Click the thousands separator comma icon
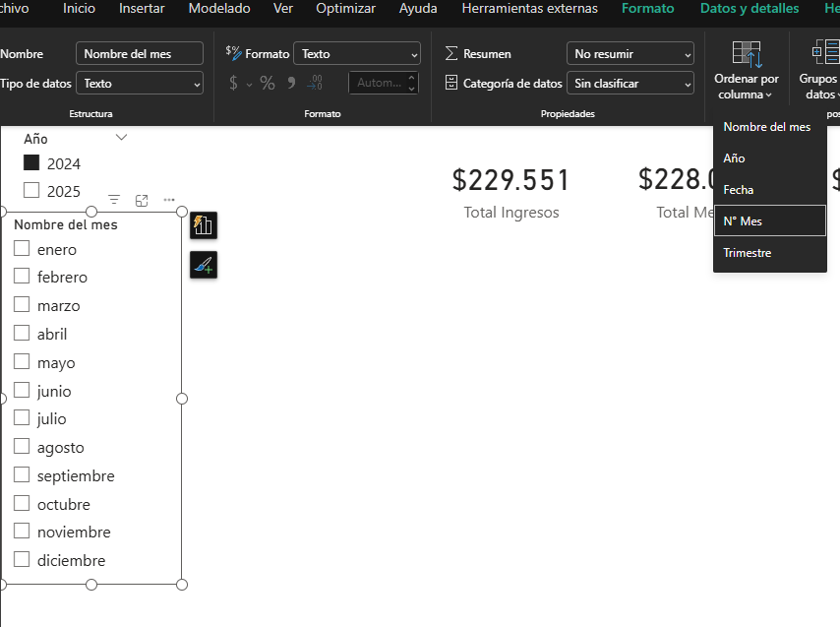 click(x=291, y=84)
